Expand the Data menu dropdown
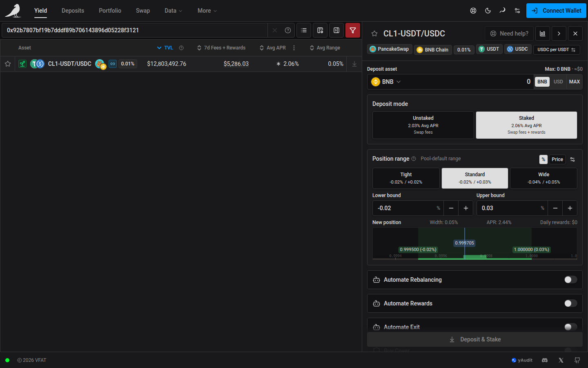The image size is (588, 368). point(173,11)
